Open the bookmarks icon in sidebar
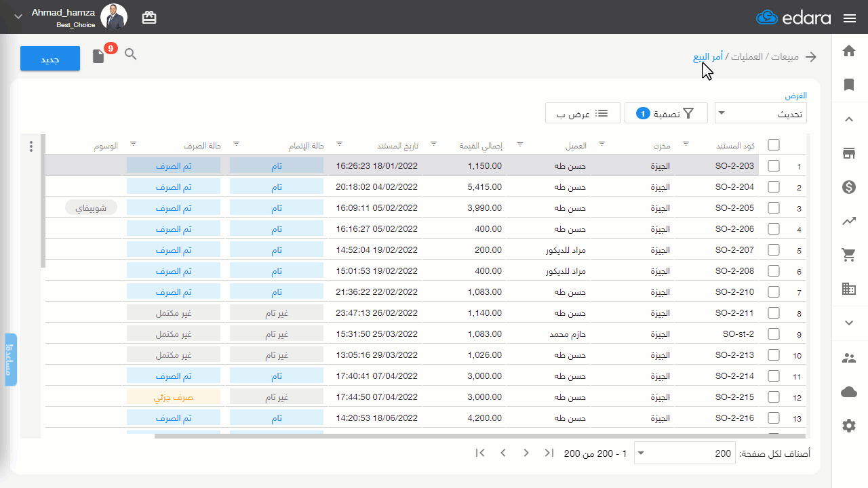The width and height of the screenshot is (868, 488). 849,85
